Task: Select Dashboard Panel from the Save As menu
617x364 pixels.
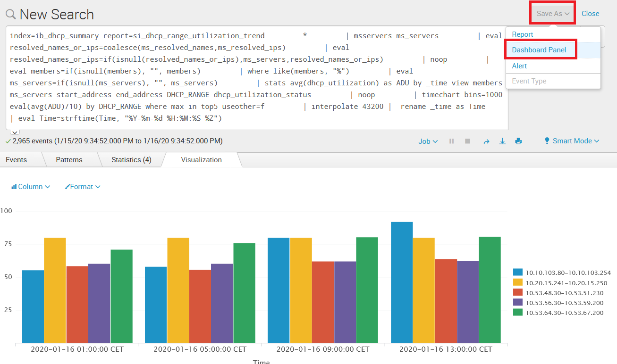Action: [x=541, y=49]
